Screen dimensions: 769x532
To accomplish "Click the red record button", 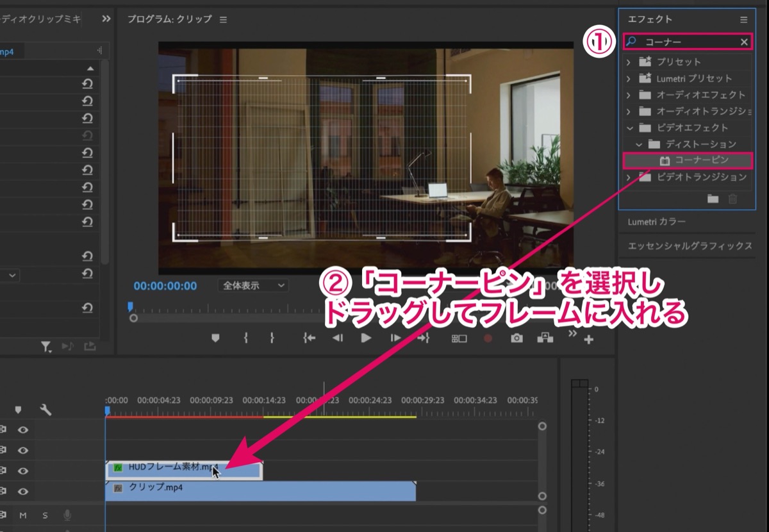I will (x=488, y=338).
